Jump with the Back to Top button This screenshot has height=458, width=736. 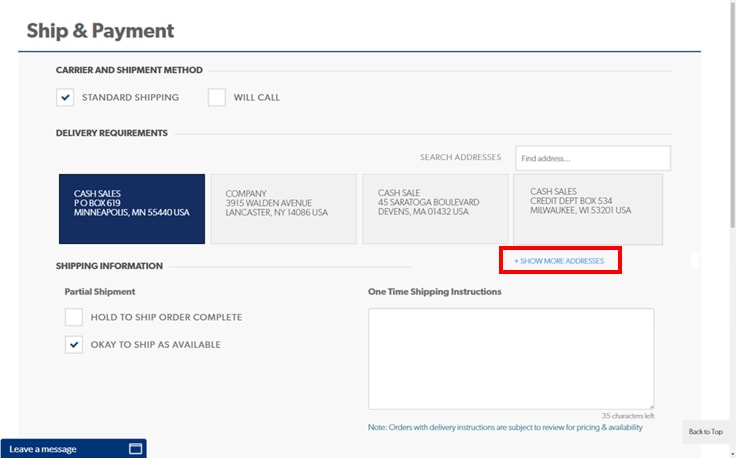click(x=705, y=432)
